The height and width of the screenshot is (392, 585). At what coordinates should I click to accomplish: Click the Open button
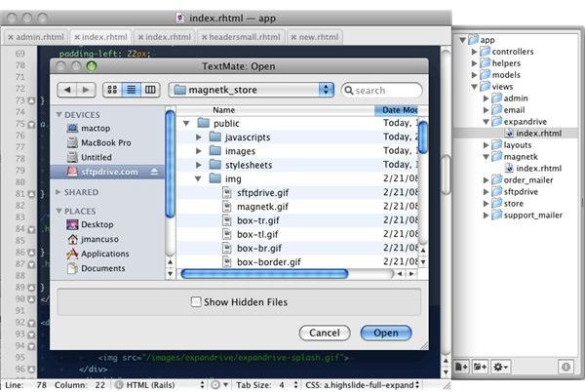[x=386, y=333]
